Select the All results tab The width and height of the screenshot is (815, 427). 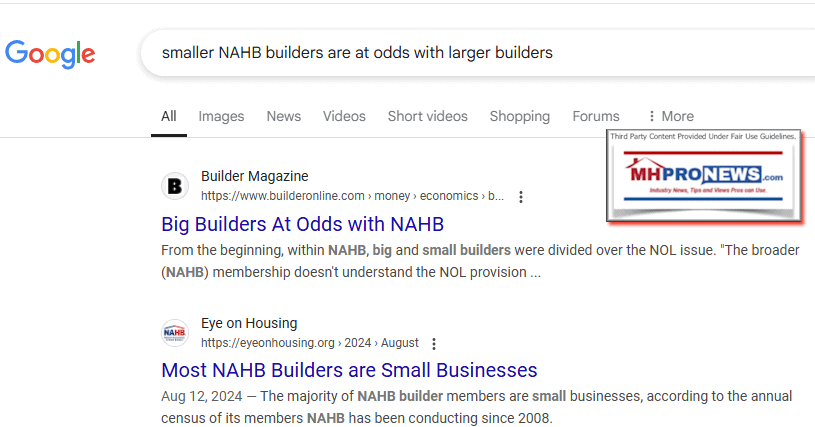click(x=169, y=116)
